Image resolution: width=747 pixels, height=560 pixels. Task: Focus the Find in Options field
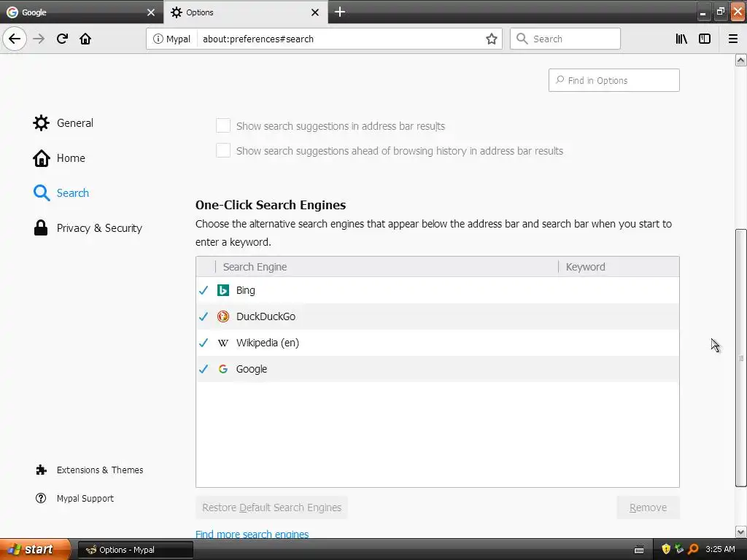coord(614,80)
